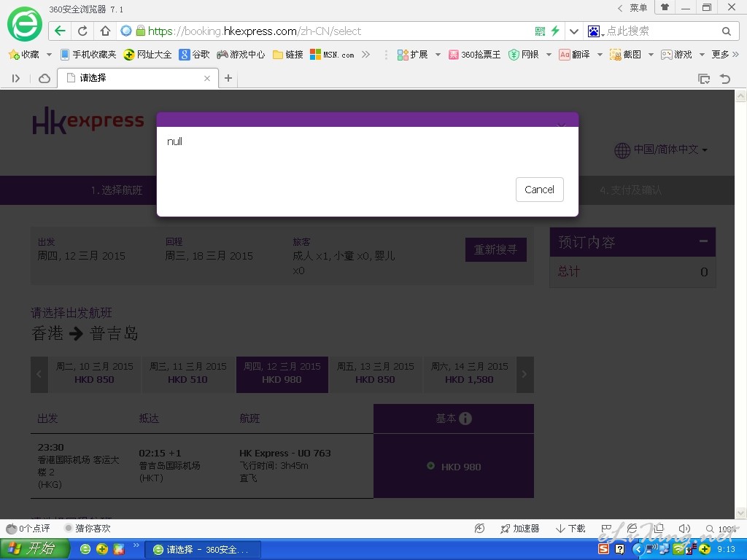Open 加速器 in the status bar
This screenshot has height=560, width=747.
(519, 529)
